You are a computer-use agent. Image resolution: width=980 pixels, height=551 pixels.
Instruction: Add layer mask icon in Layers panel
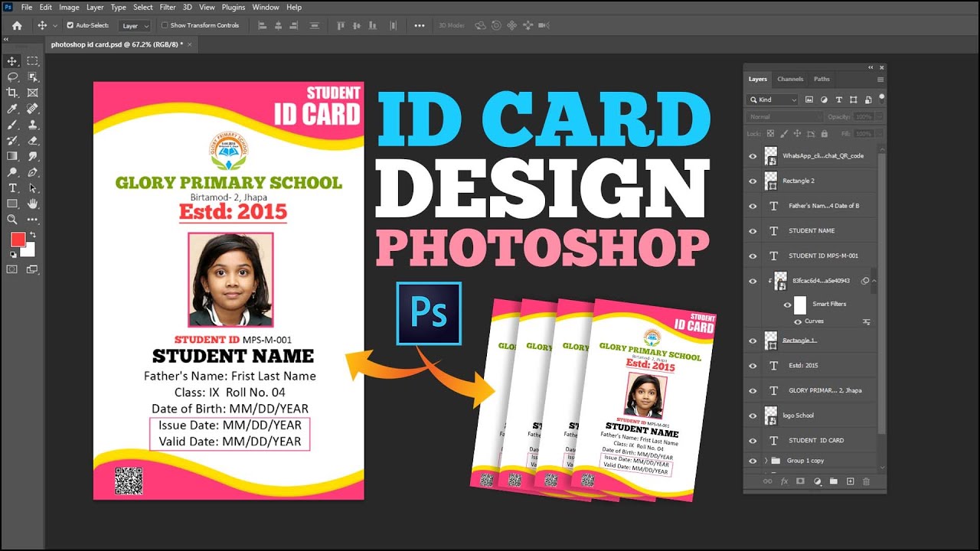(800, 481)
